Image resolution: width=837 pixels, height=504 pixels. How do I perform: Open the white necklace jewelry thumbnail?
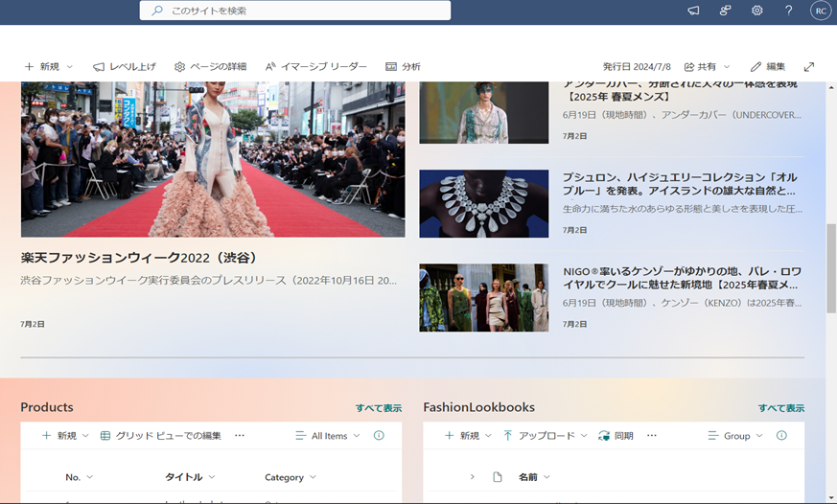pyautogui.click(x=483, y=204)
